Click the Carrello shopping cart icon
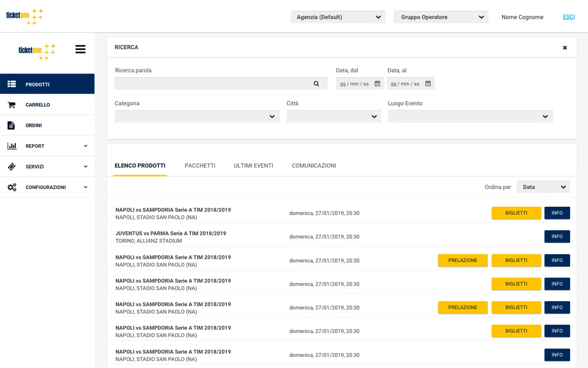This screenshot has height=368, width=588. click(12, 105)
